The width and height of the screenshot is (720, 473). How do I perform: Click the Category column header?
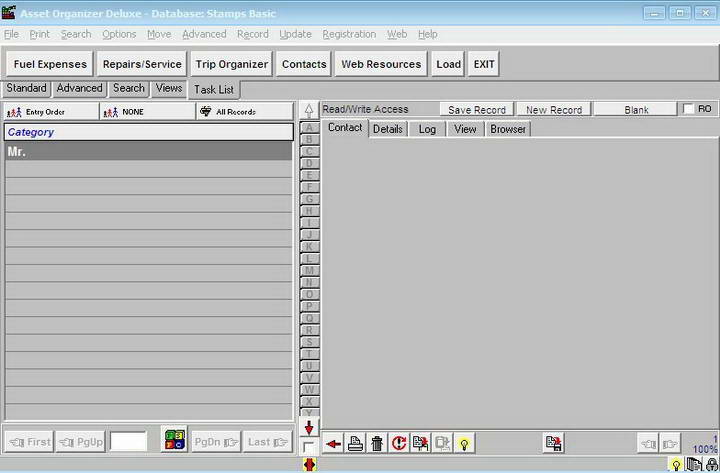coord(149,132)
